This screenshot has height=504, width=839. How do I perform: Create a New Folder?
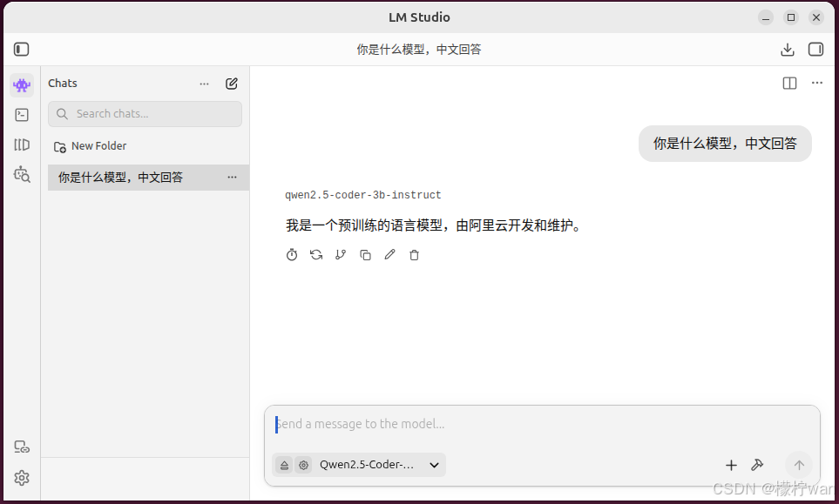pyautogui.click(x=91, y=146)
